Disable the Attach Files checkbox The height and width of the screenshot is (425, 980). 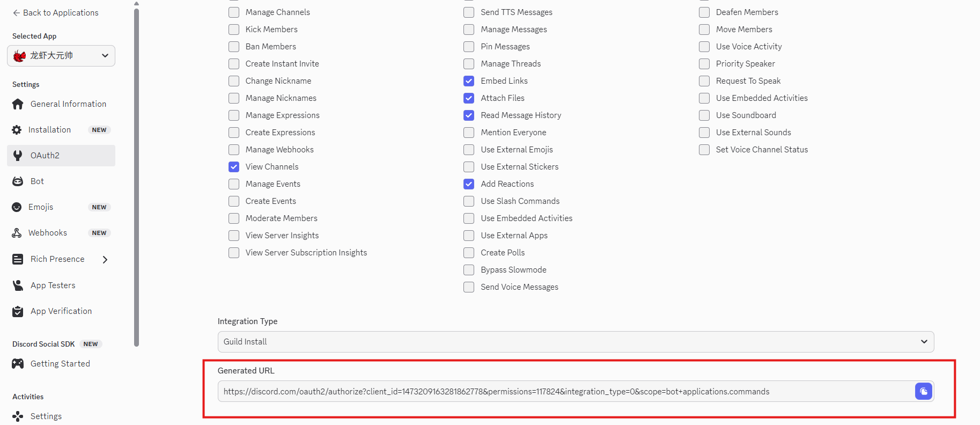point(469,98)
